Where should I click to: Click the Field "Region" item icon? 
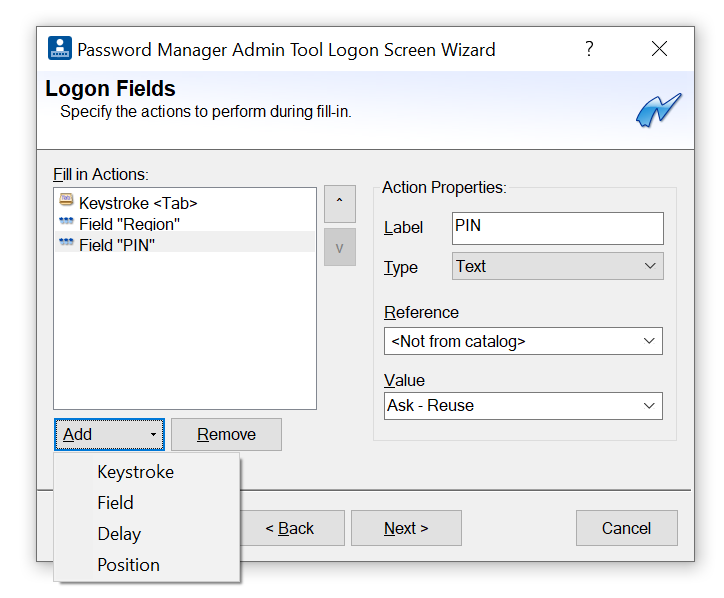67,223
